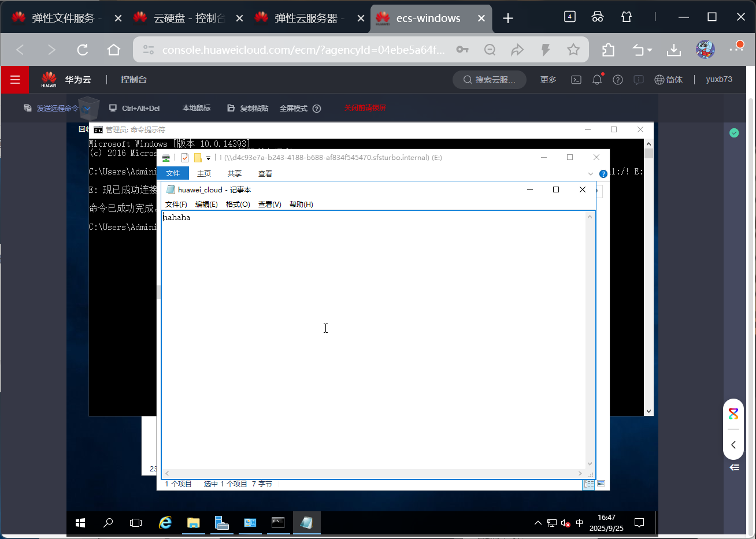This screenshot has height=539, width=756.
Task: Click the saved password key icon
Action: [462, 50]
